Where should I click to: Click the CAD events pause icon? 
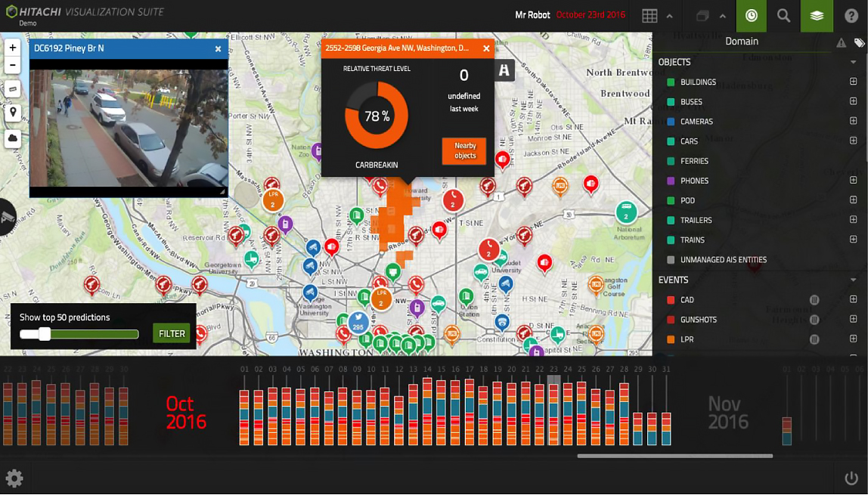pyautogui.click(x=814, y=300)
